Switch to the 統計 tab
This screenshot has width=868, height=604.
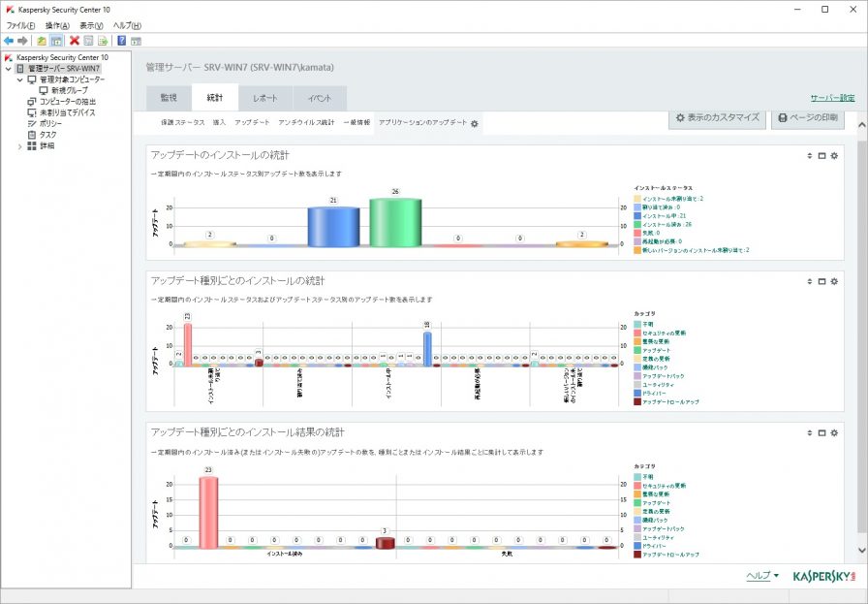[x=215, y=98]
